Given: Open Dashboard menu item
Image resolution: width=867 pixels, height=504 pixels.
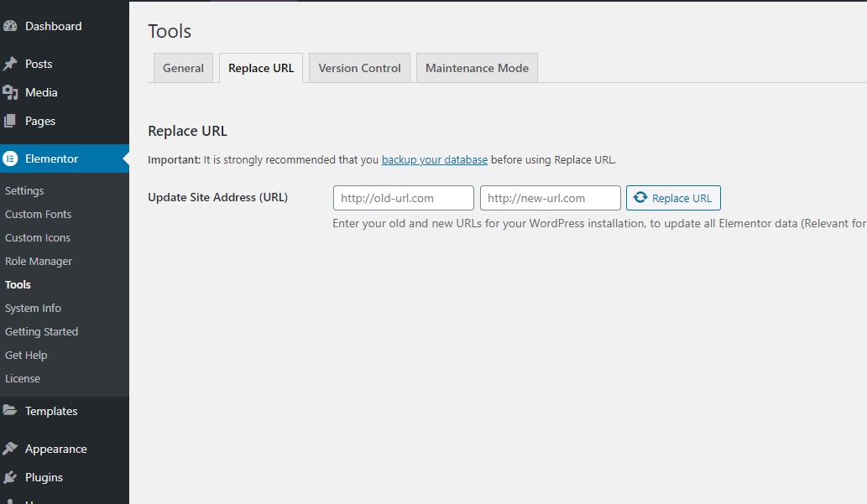Looking at the screenshot, I should 64,26.
